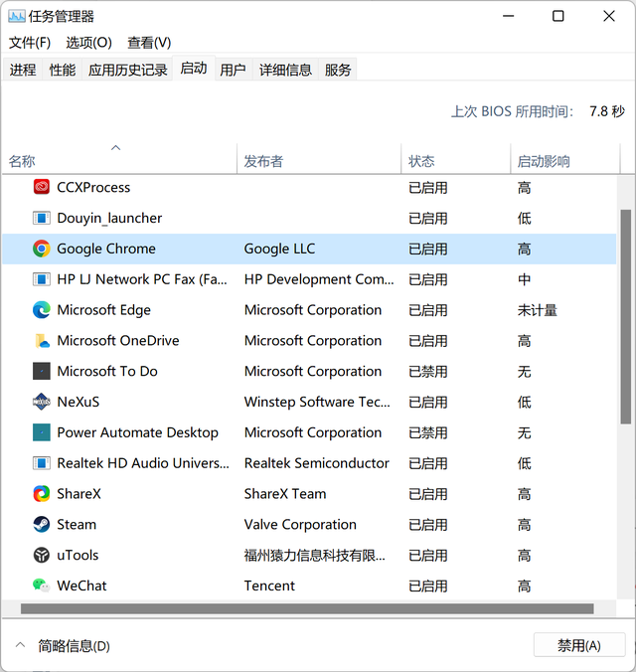Image resolution: width=636 pixels, height=672 pixels.
Task: Select the uTools row name
Action: pos(78,555)
